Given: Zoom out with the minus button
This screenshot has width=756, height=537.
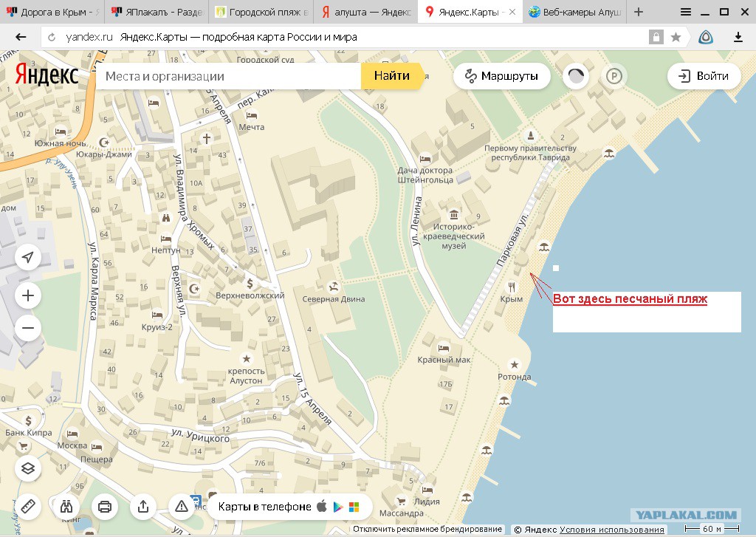Looking at the screenshot, I should pos(27,327).
